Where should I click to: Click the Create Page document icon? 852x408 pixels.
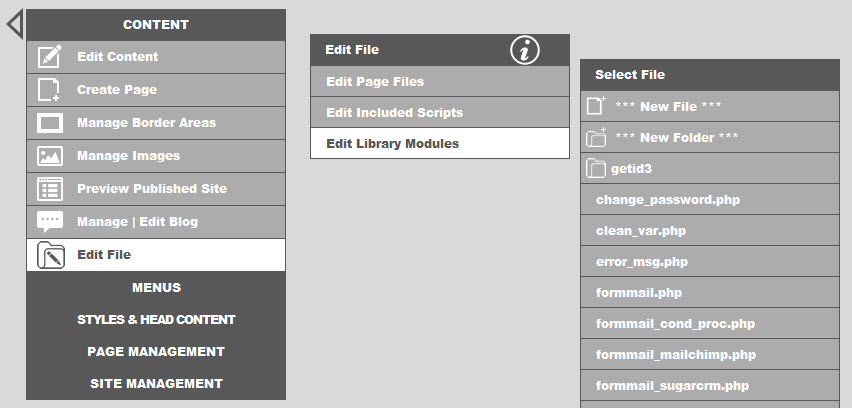point(49,90)
